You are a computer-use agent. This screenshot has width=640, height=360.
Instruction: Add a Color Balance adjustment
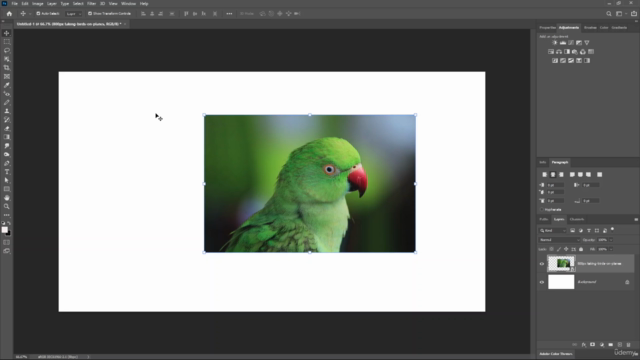point(559,52)
